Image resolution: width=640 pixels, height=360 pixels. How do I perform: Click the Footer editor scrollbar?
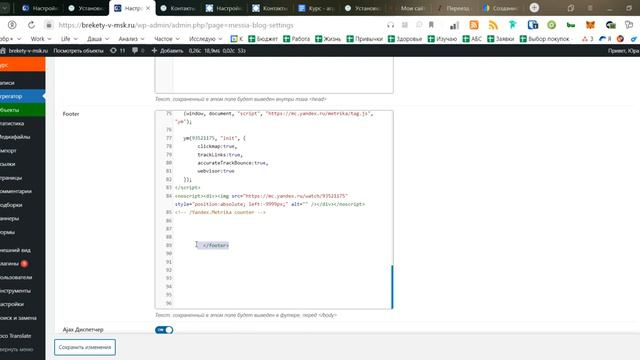[x=392, y=287]
